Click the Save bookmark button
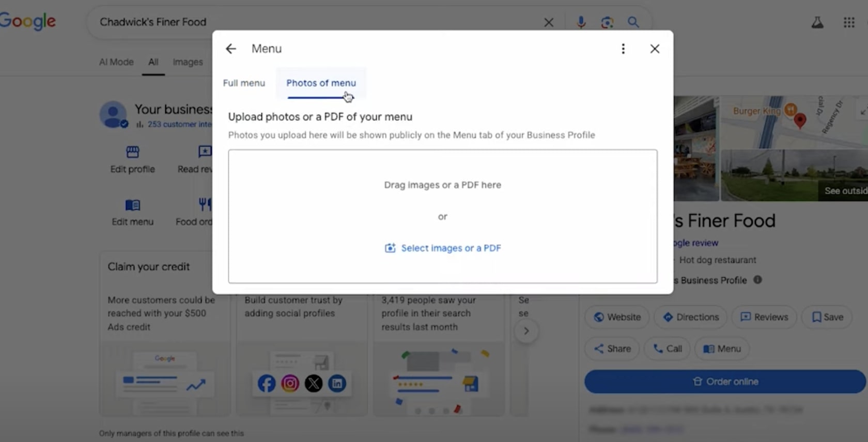Screen dimensions: 868x442 (x=827, y=317)
